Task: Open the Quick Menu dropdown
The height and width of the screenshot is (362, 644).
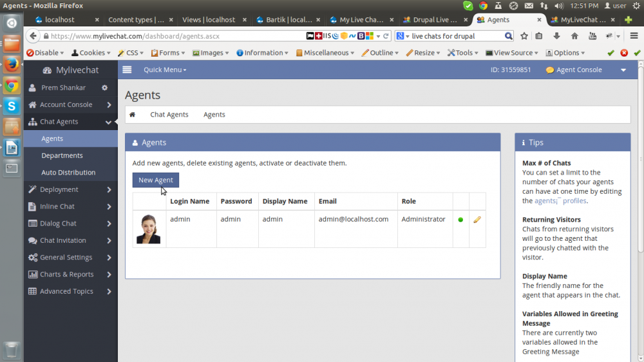Action: point(165,70)
